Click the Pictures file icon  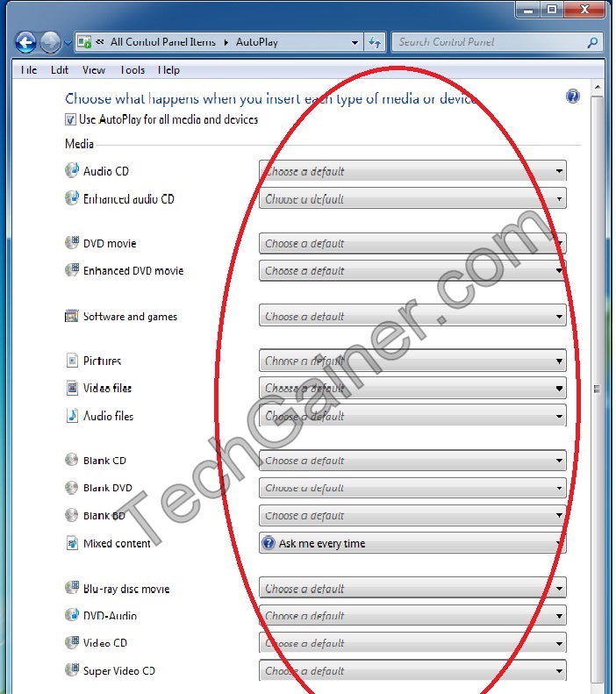click(x=72, y=361)
